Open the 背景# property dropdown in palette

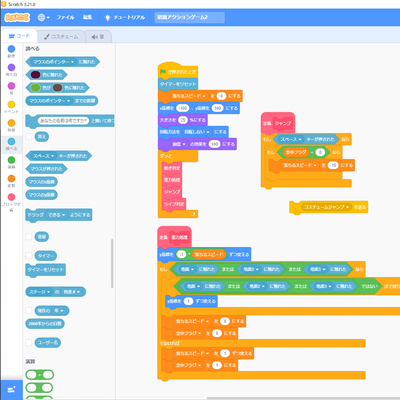(x=72, y=292)
